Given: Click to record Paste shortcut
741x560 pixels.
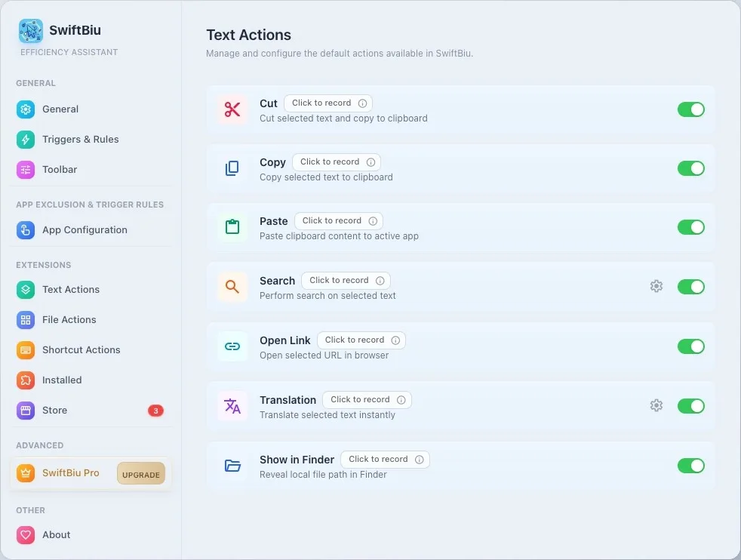Looking at the screenshot, I should [x=339, y=220].
